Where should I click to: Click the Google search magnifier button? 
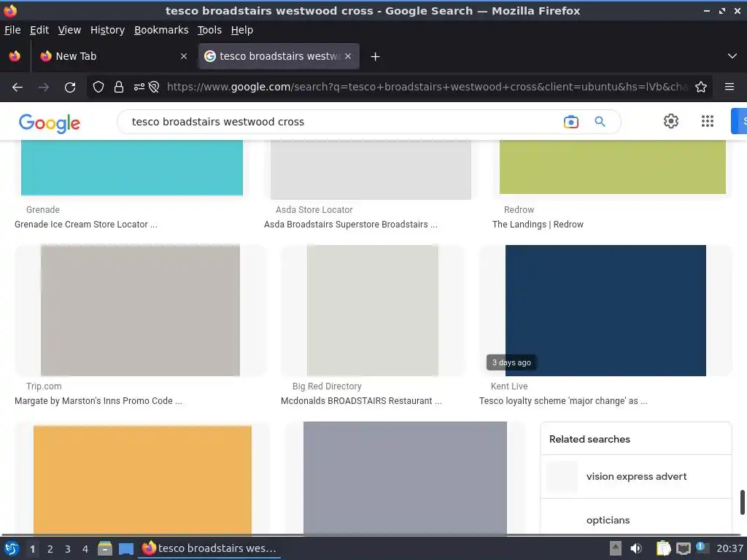click(600, 122)
